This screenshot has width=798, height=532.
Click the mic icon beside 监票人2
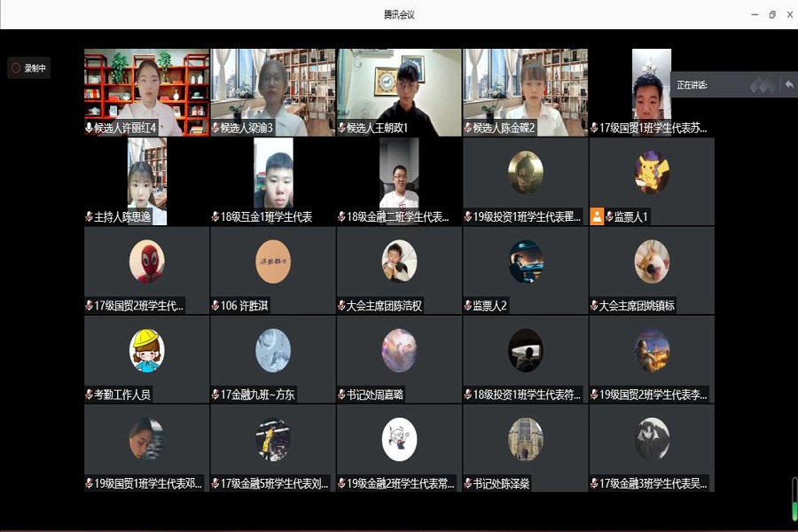[469, 305]
